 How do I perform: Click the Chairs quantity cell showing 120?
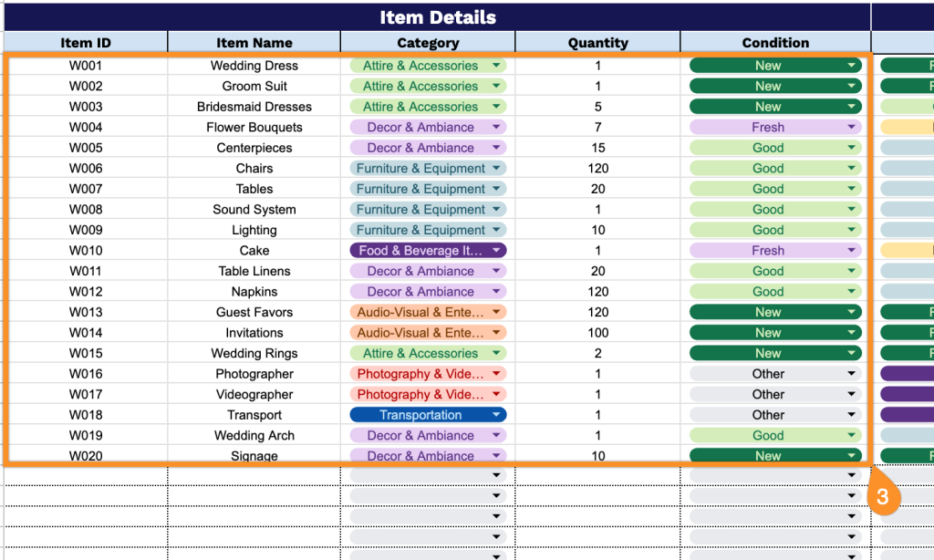coord(597,169)
